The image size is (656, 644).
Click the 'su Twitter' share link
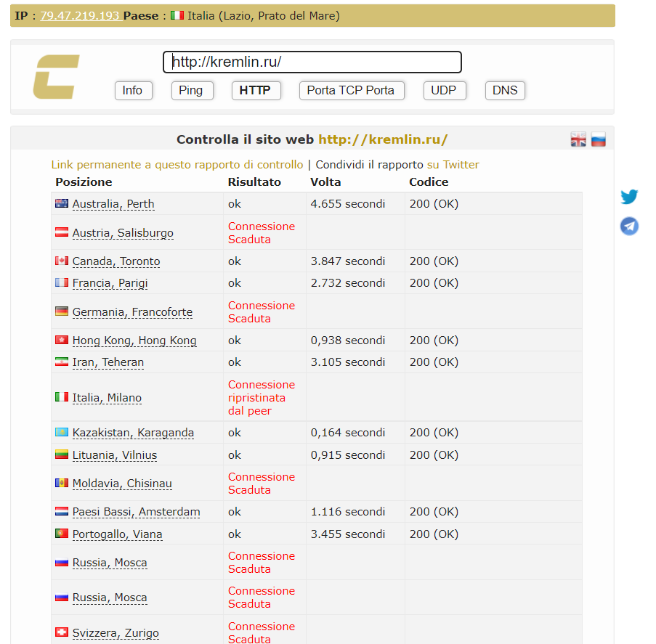click(453, 165)
